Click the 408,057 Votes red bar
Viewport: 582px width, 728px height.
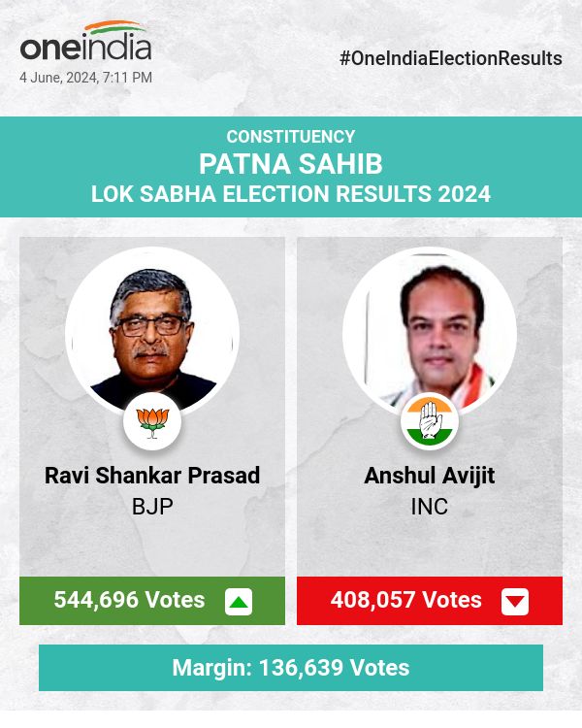(406, 600)
